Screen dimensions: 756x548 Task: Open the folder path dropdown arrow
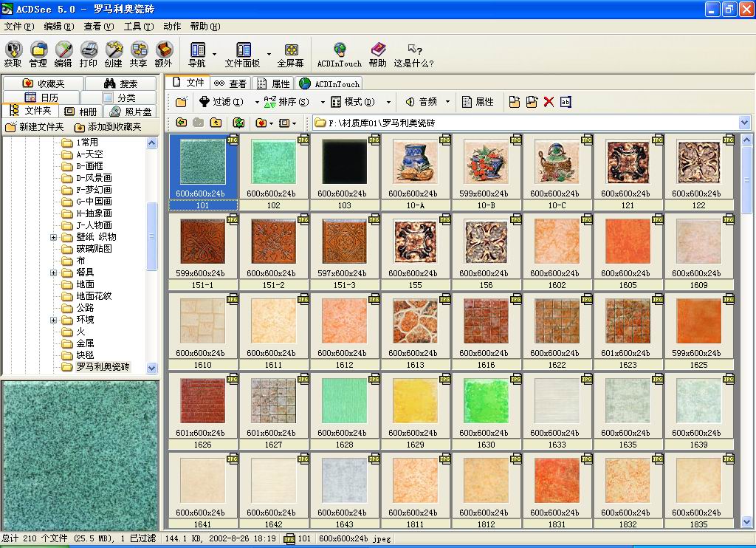click(x=744, y=123)
